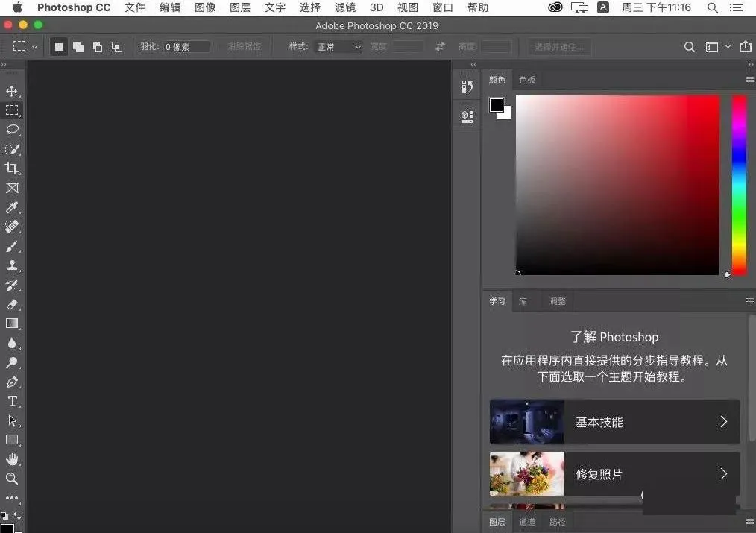This screenshot has height=533, width=756.
Task: Select the Quick Selection tool
Action: click(12, 149)
